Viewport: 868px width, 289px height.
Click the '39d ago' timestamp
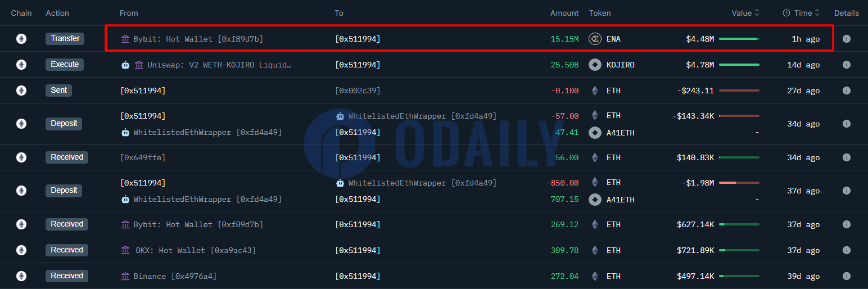pyautogui.click(x=803, y=276)
